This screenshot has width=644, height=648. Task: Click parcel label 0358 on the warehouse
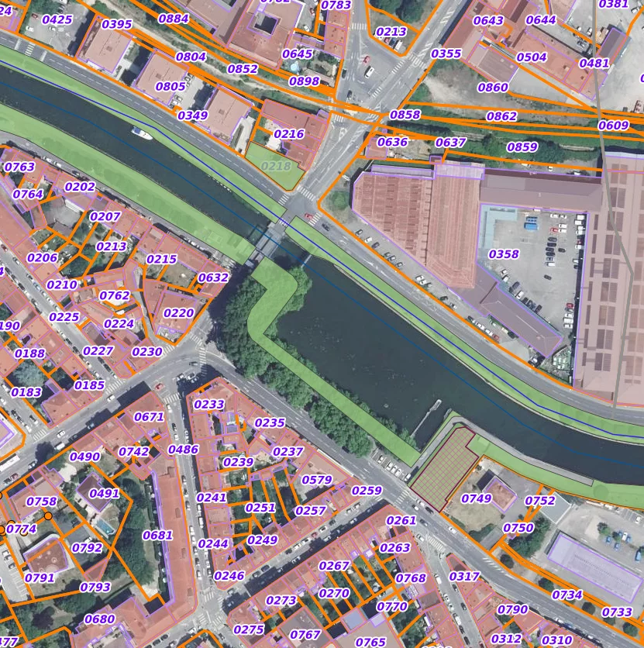pos(504,254)
